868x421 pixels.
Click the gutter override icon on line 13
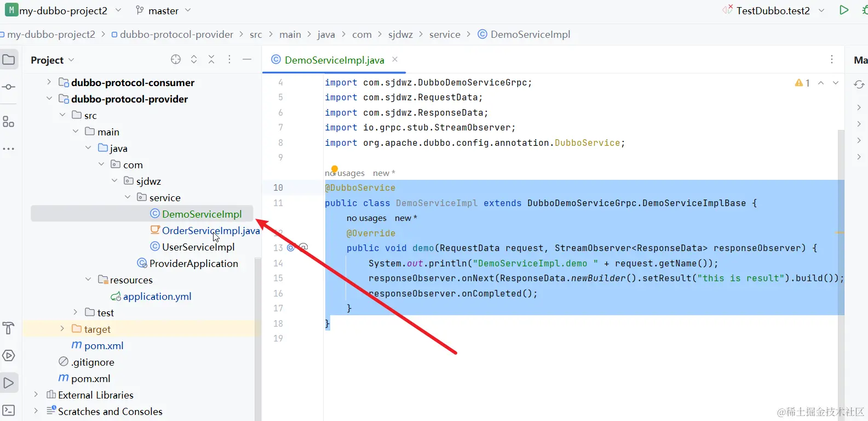tap(303, 248)
